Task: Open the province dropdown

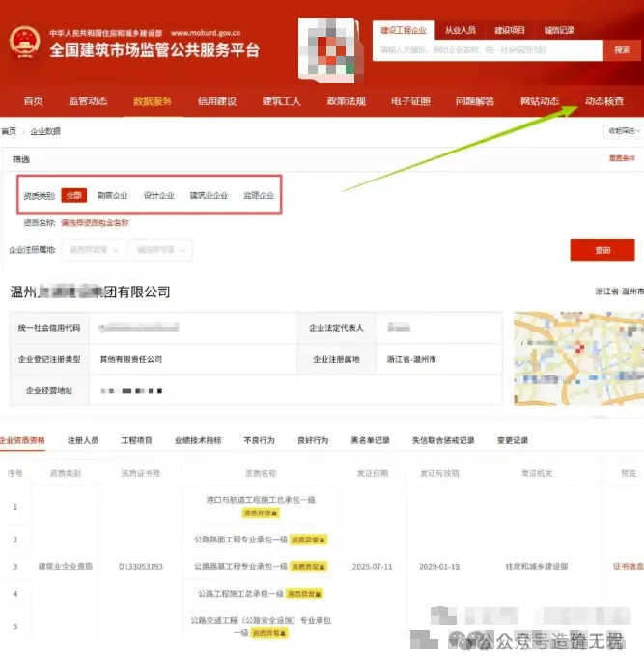Action: tap(94, 250)
